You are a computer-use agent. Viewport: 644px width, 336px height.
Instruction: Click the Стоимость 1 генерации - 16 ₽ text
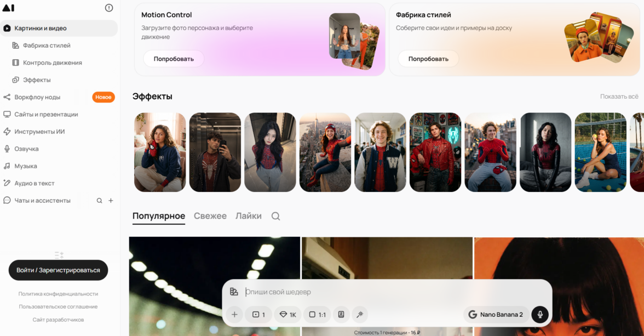coord(387,332)
